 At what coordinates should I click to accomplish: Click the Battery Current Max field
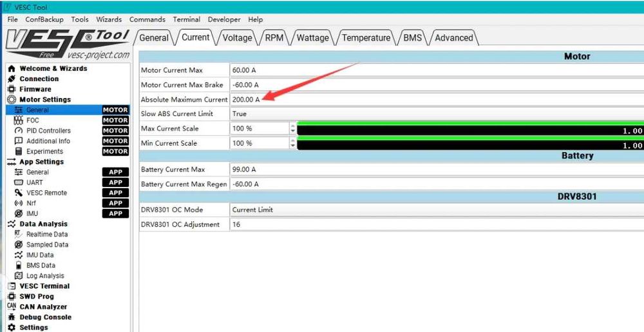pos(437,170)
